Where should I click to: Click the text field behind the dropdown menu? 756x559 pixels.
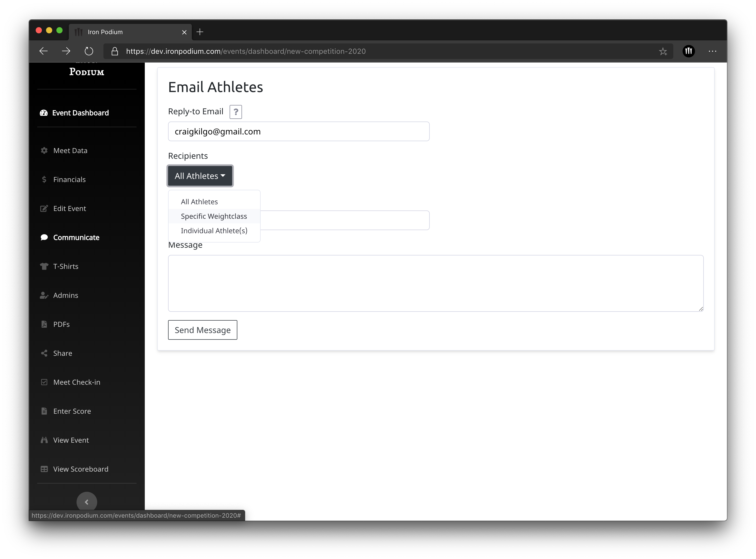pyautogui.click(x=344, y=220)
